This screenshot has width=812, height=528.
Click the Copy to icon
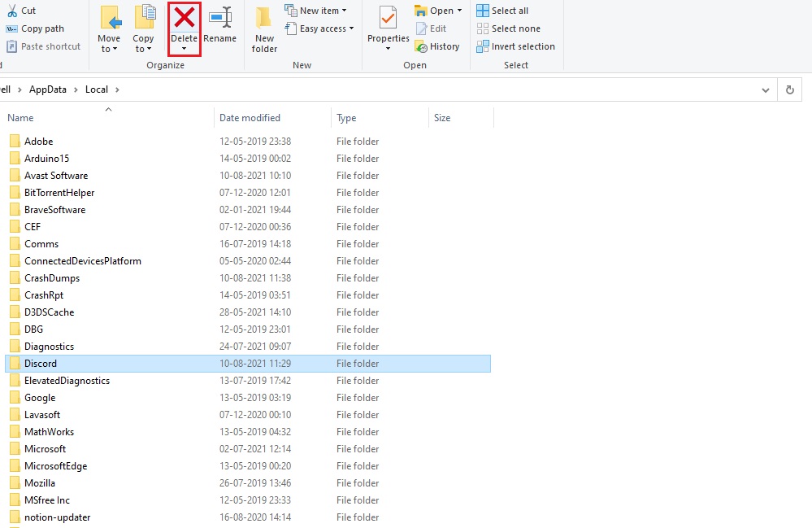coord(145,18)
